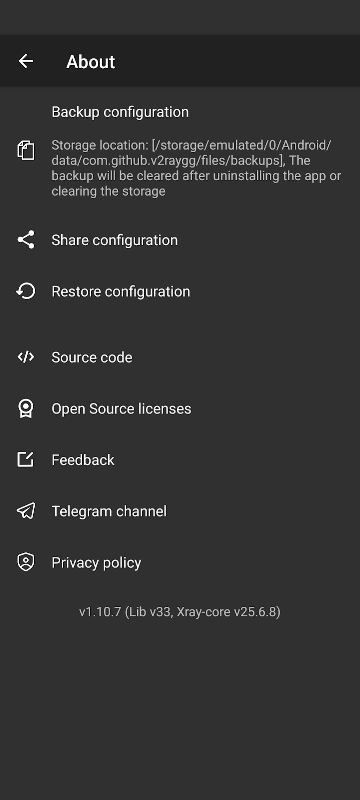360x800 pixels.
Task: Tap the privacy shield icon
Action: point(25,562)
